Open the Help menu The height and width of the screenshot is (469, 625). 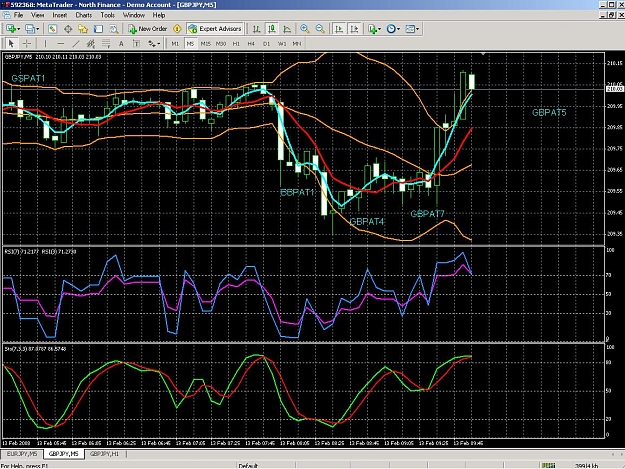coord(159,15)
